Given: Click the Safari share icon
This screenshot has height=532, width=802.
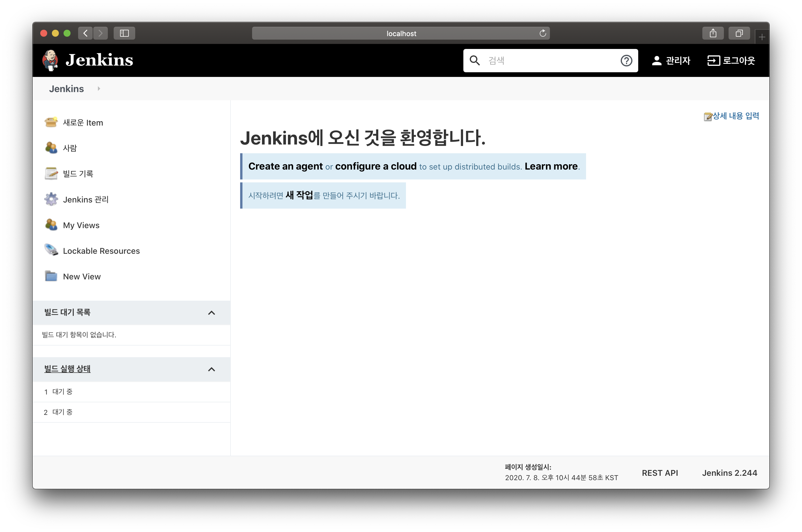Looking at the screenshot, I should [713, 33].
